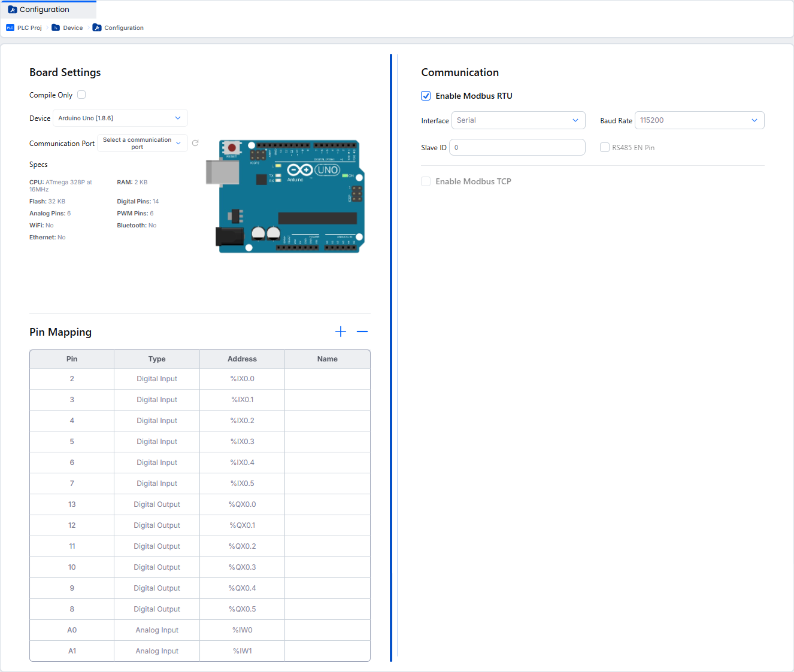Open the Baud Rate dropdown
794x672 pixels.
pos(699,120)
